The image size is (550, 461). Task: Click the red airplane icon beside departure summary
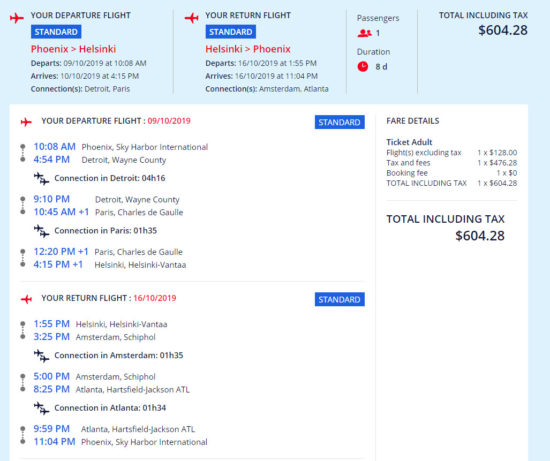click(16, 17)
